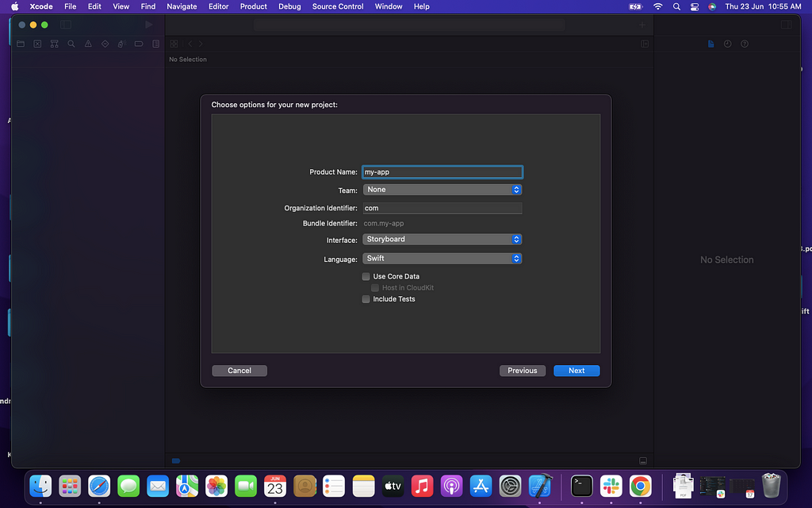Open System Preferences from the Dock
This screenshot has height=508, width=812.
coord(510,487)
